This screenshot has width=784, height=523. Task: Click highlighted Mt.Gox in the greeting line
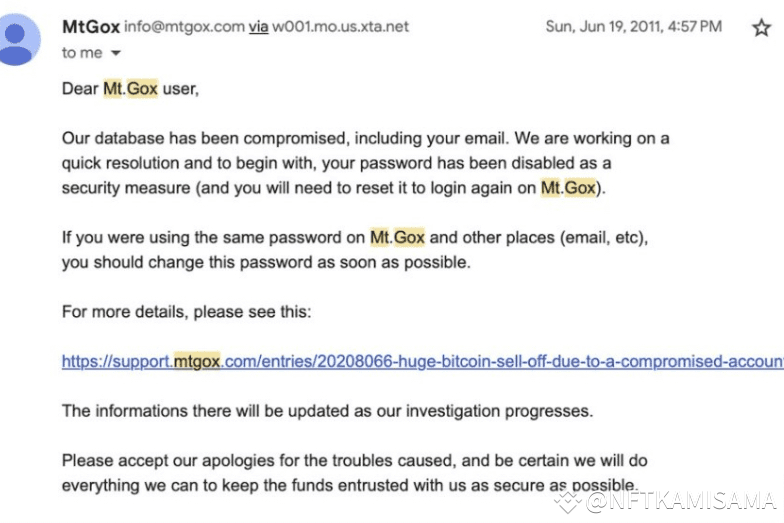(x=130, y=88)
